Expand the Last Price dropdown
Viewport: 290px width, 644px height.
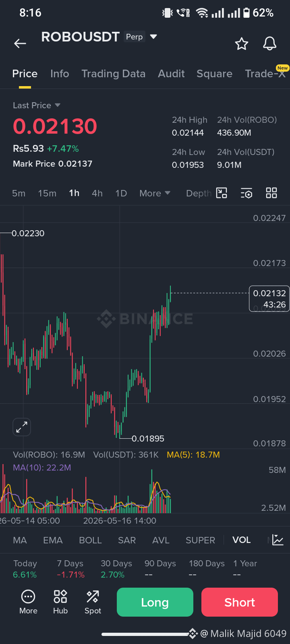[x=58, y=105]
